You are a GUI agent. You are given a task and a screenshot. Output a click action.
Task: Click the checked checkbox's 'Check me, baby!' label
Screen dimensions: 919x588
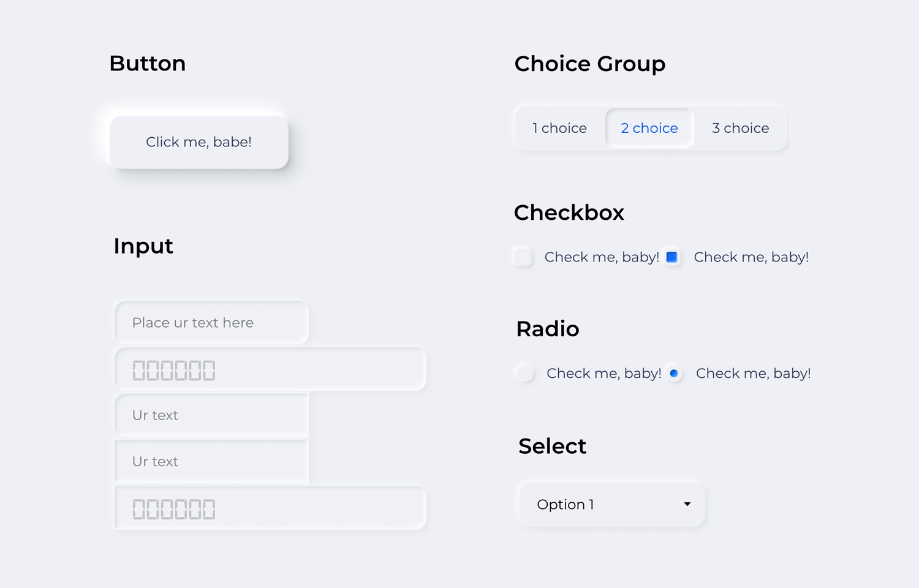(751, 257)
